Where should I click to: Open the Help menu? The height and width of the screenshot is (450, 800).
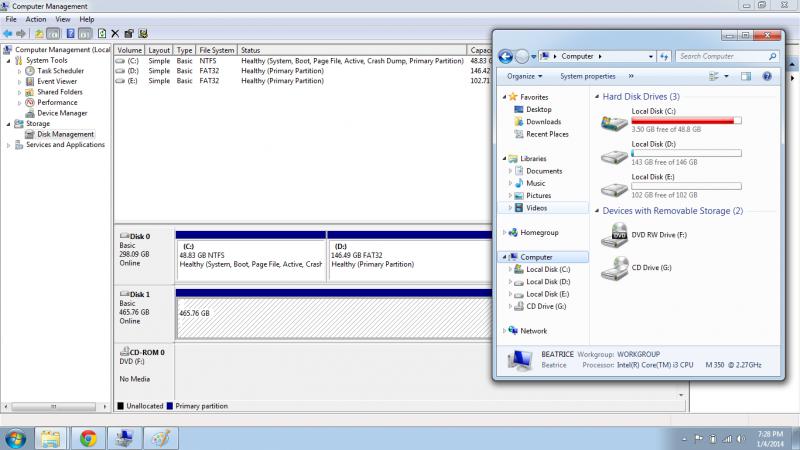[87, 19]
